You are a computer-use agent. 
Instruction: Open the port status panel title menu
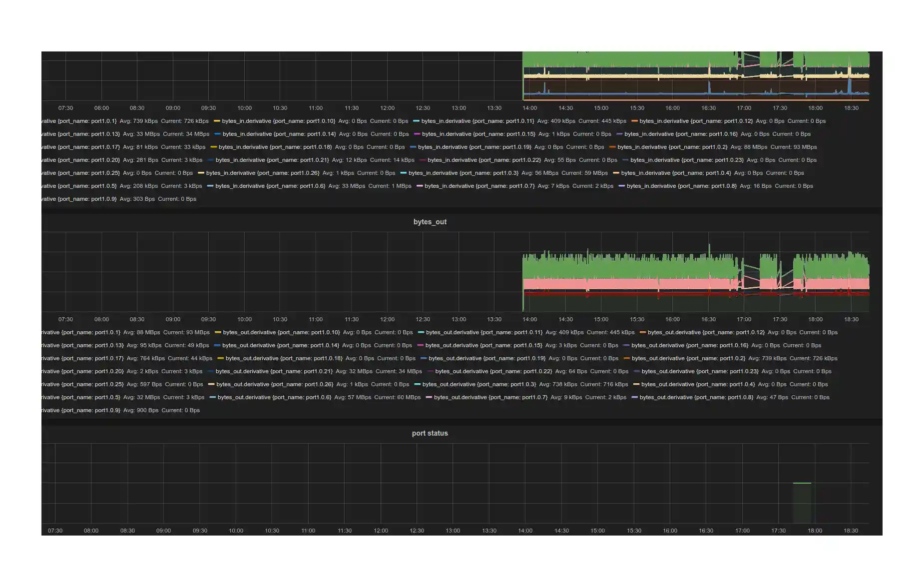tap(430, 434)
